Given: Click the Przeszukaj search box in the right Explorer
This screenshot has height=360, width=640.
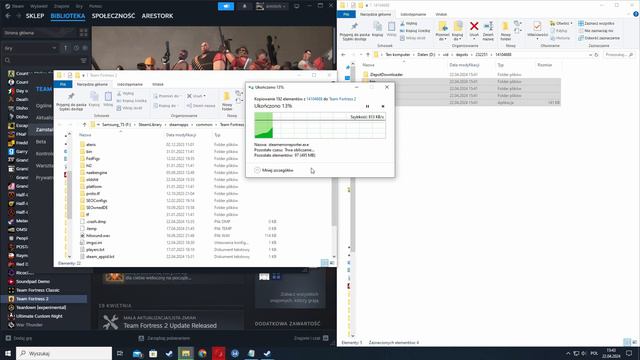Looking at the screenshot, I should (618, 55).
